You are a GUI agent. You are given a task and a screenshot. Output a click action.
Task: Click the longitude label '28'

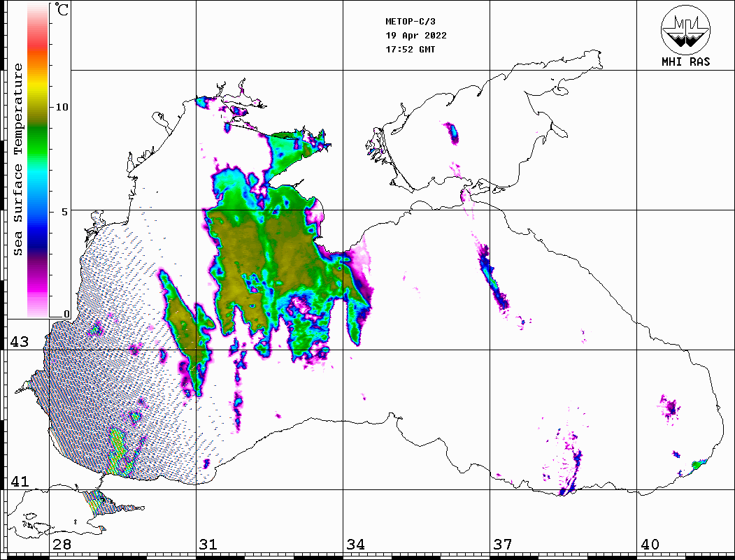[x=62, y=545]
